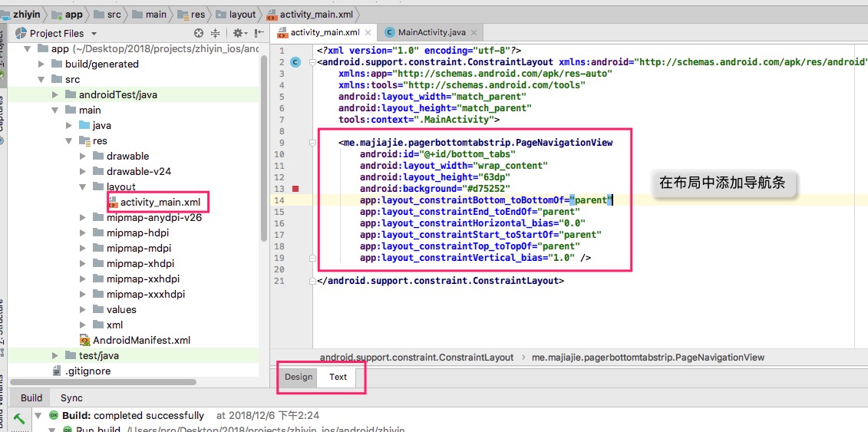868x432 pixels.
Task: Click the .gitignore file icon
Action: click(x=57, y=371)
